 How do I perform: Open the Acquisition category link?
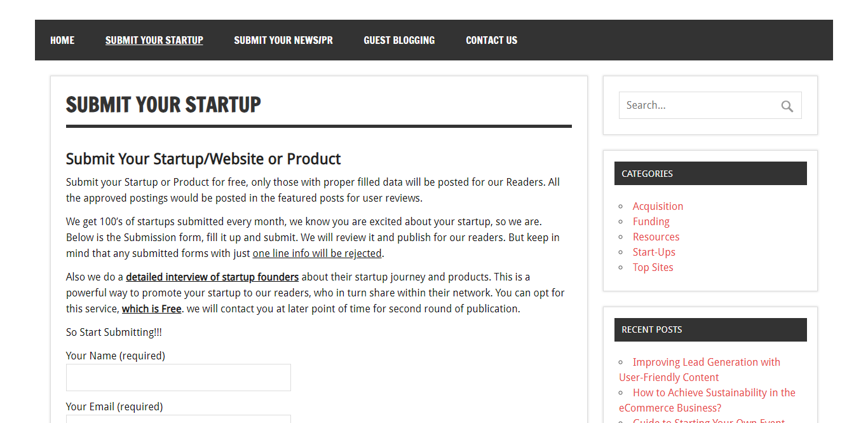coord(658,206)
